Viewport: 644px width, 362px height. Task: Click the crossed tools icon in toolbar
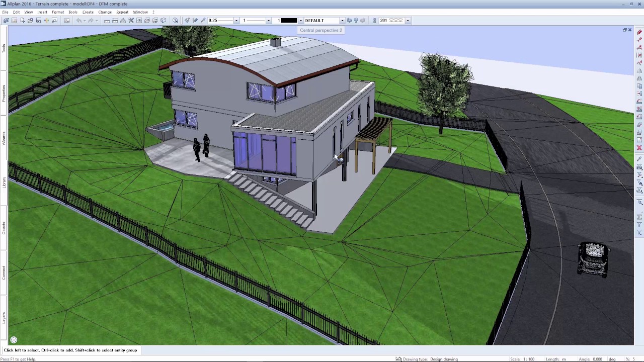[131, 21]
